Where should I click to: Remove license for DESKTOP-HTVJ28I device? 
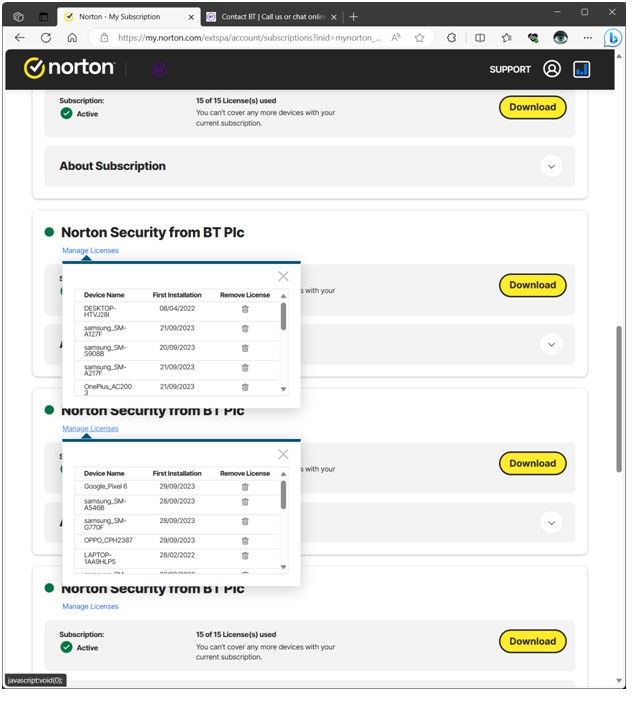click(245, 310)
